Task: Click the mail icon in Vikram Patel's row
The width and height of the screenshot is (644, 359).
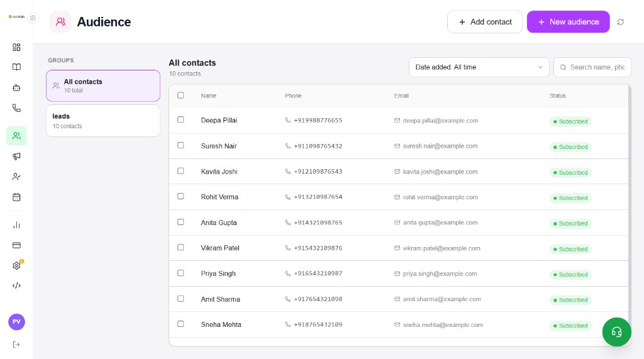Action: [x=397, y=248]
